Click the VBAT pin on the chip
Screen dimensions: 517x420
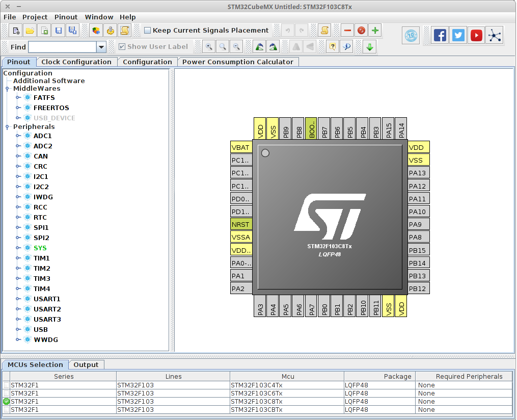241,147
